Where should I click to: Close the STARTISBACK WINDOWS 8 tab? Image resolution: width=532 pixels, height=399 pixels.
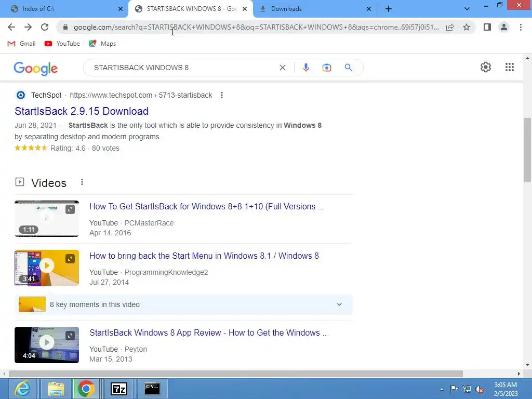click(x=245, y=9)
